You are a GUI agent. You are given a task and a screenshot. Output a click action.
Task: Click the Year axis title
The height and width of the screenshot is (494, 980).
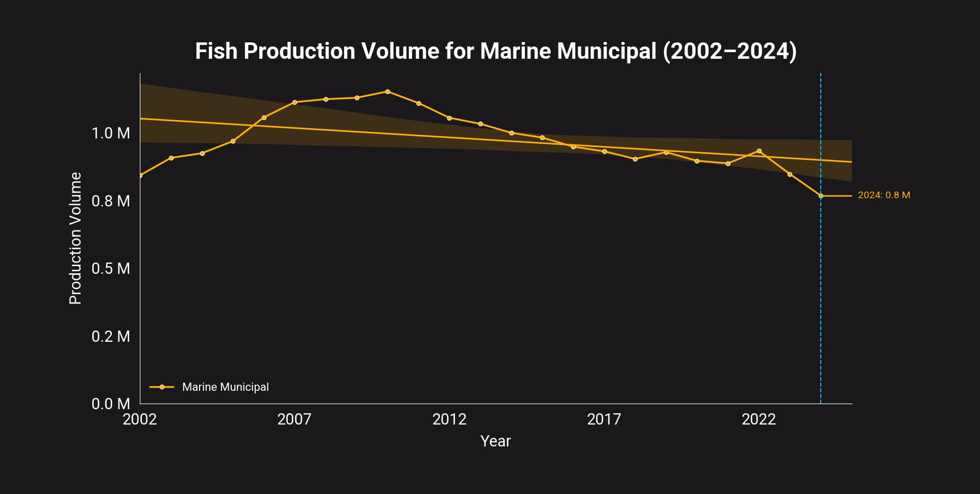pyautogui.click(x=496, y=441)
